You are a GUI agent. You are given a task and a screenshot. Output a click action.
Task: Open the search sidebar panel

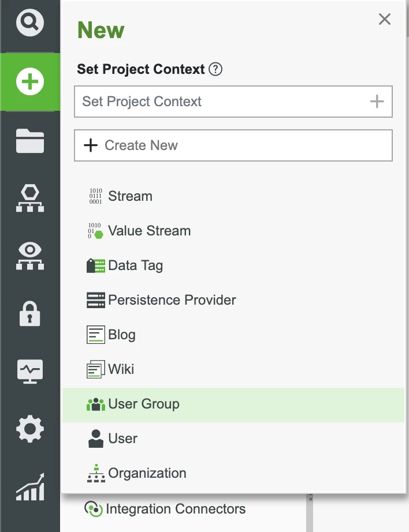point(29,23)
